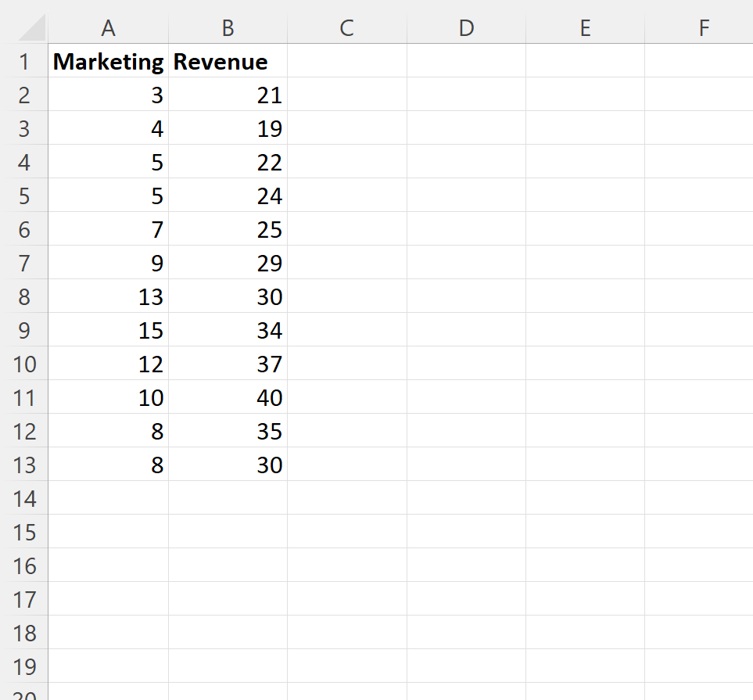This screenshot has height=700, width=753.
Task: Select the last Revenue value 30
Action: [x=228, y=465]
